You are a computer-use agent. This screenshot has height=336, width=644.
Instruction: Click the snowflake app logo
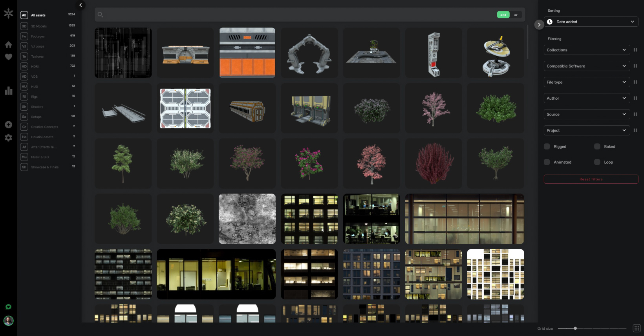[8, 13]
